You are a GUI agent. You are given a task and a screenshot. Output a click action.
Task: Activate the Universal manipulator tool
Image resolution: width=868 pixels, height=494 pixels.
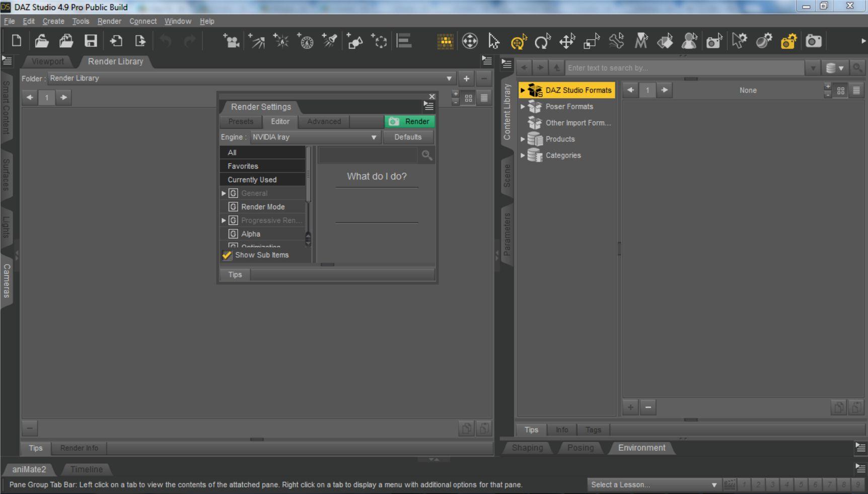(519, 41)
